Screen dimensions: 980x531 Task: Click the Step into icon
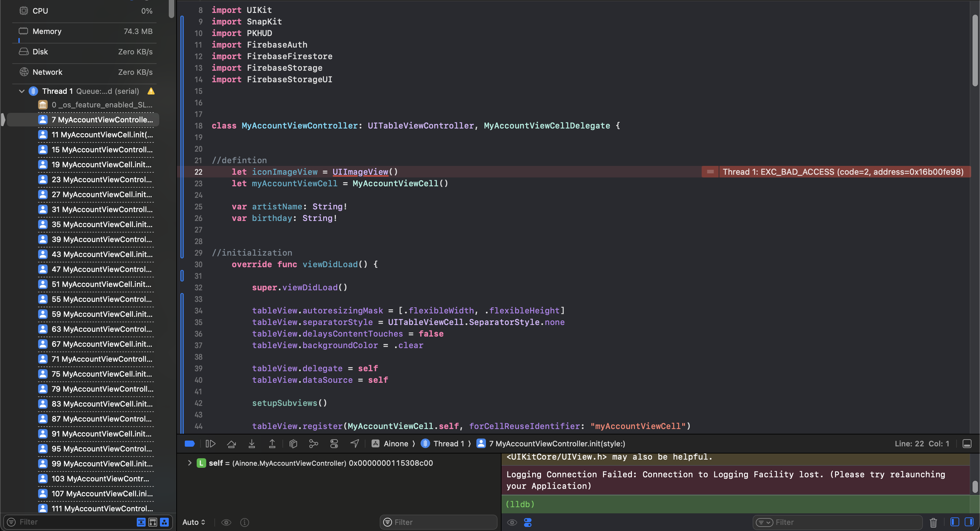coord(252,444)
